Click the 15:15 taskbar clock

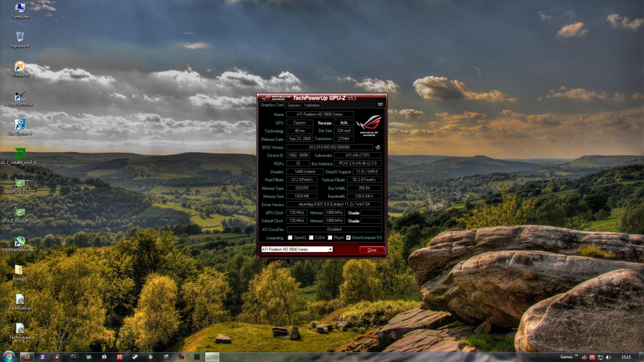pyautogui.click(x=626, y=357)
